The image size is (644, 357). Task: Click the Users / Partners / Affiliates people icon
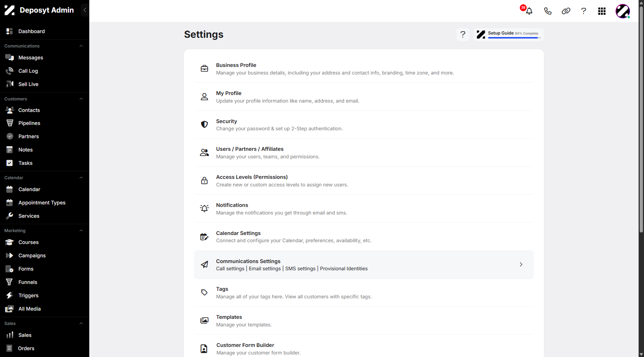tap(204, 153)
